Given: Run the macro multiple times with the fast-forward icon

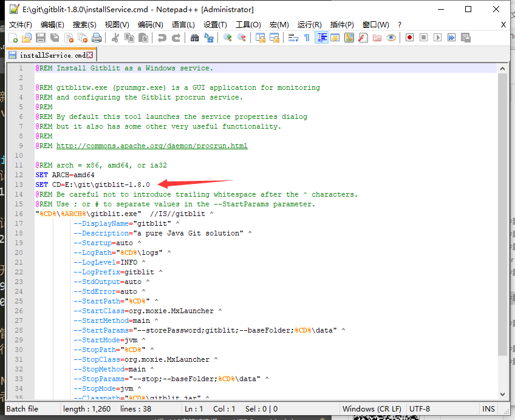Looking at the screenshot, I should click(x=452, y=38).
